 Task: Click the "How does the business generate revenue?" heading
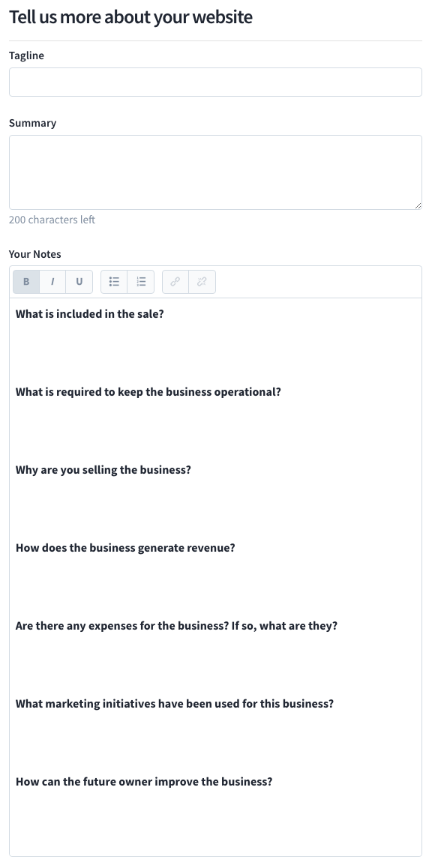(125, 548)
